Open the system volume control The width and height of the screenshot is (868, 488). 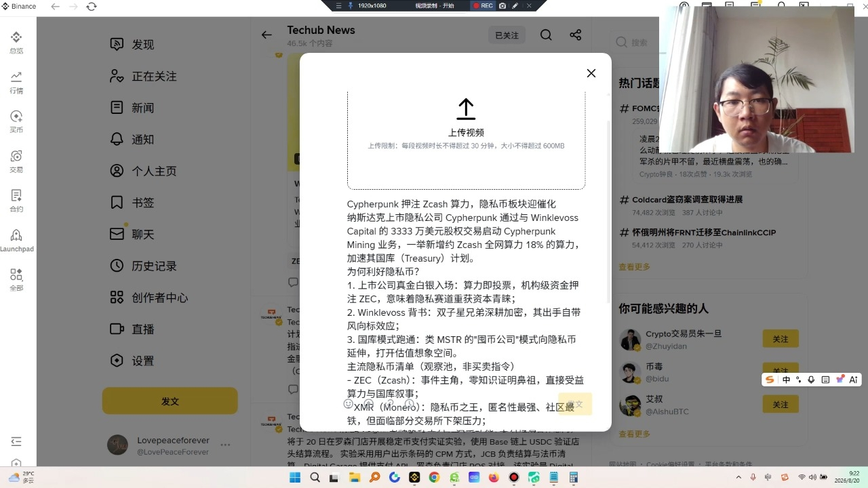813,478
